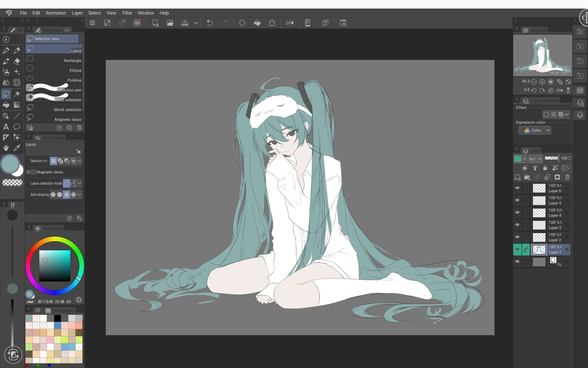Select Layer 7 thumbnail
The height and width of the screenshot is (368, 588).
[539, 250]
